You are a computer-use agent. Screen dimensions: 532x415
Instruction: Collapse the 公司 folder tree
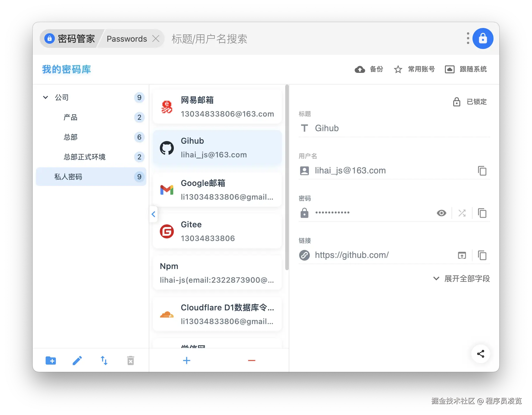point(45,97)
